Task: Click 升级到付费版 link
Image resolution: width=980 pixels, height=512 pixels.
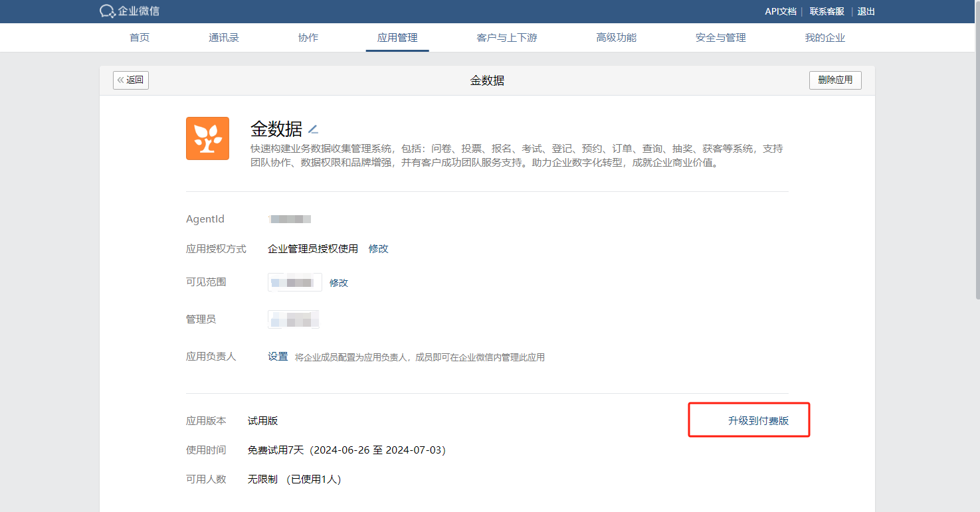Action: pyautogui.click(x=759, y=421)
